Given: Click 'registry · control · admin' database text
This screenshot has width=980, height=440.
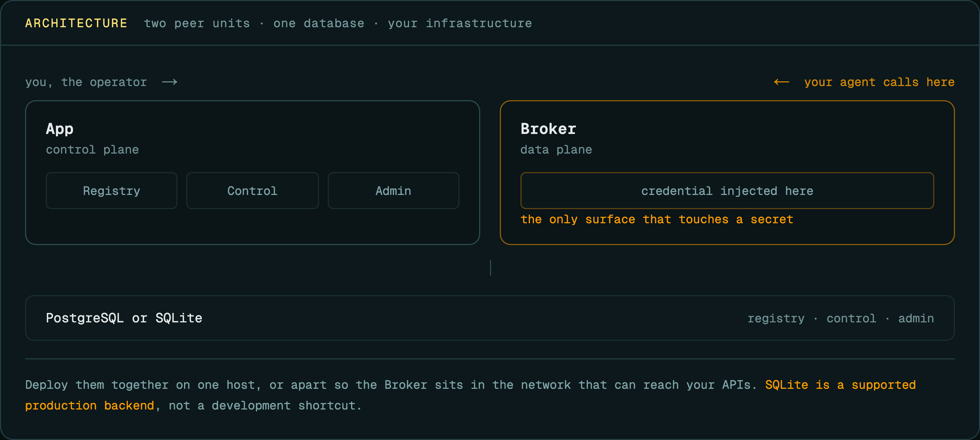Looking at the screenshot, I should [x=841, y=319].
